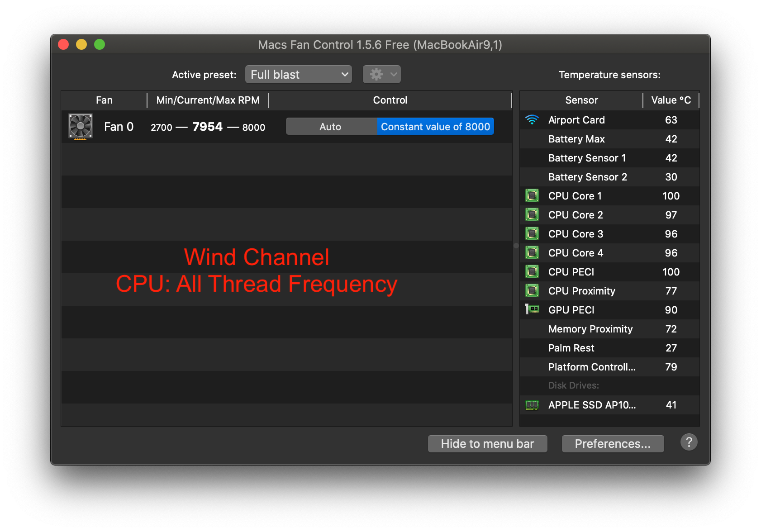Click the CPU Core 1 chip icon
This screenshot has height=532, width=761.
tap(532, 196)
